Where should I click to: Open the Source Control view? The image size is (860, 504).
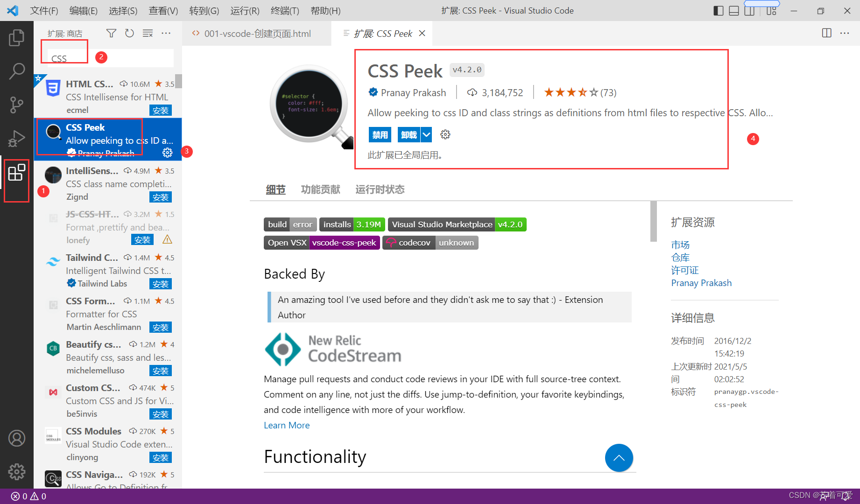click(17, 105)
